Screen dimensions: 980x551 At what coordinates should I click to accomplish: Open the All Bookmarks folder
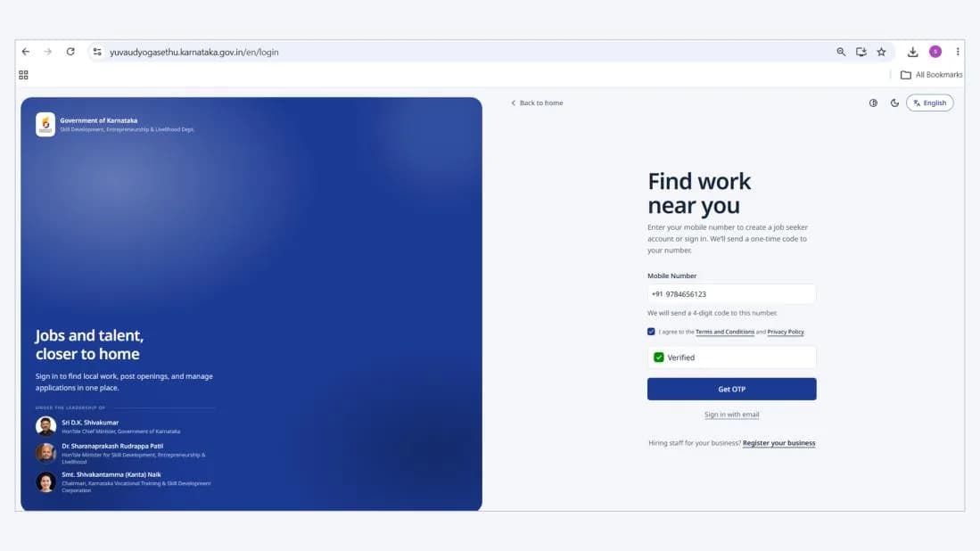pos(931,75)
